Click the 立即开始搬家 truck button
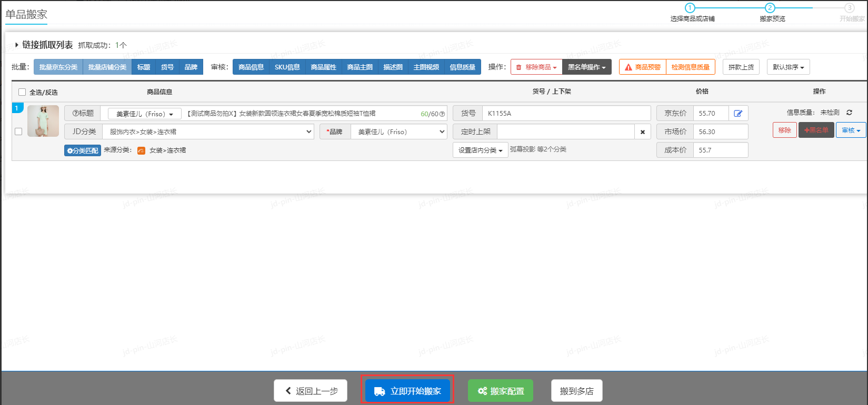The width and height of the screenshot is (868, 405). [x=407, y=391]
